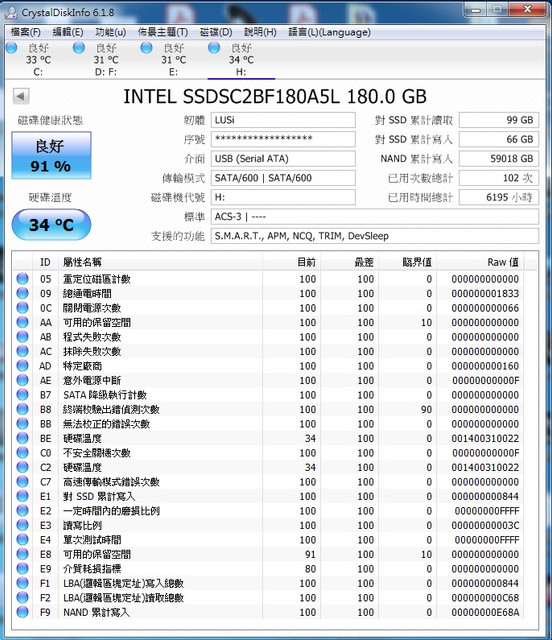Click the status icon of attribute BE

pyautogui.click(x=22, y=438)
